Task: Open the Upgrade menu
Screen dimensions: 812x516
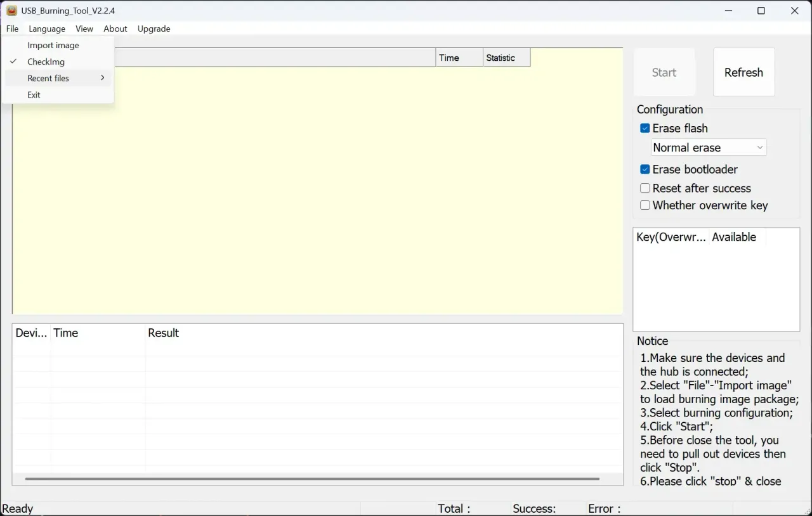Action: [x=154, y=29]
